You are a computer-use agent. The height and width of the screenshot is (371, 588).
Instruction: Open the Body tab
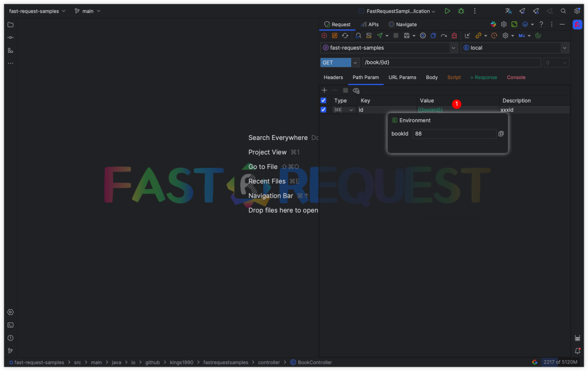432,78
